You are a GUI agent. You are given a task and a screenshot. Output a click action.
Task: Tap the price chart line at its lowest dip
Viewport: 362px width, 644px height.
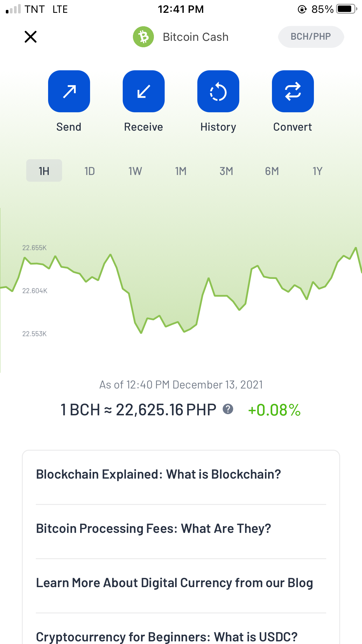[141, 333]
